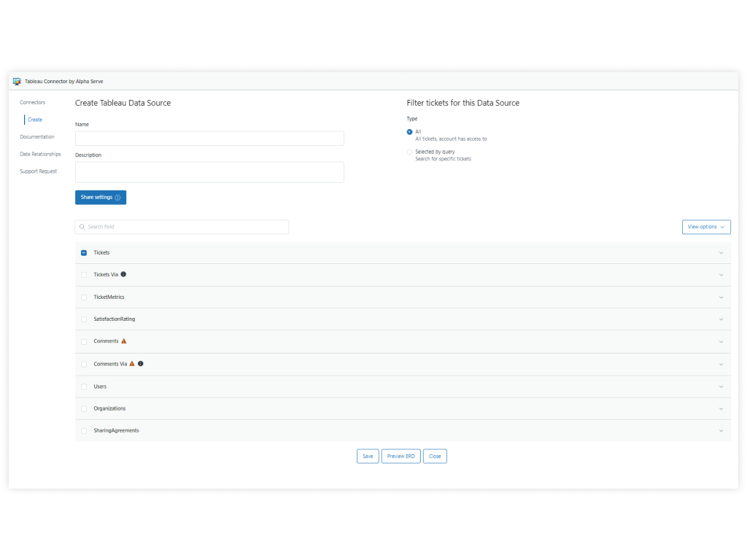Click the info icon next to Comments Via
The image size is (747, 560).
tap(140, 363)
